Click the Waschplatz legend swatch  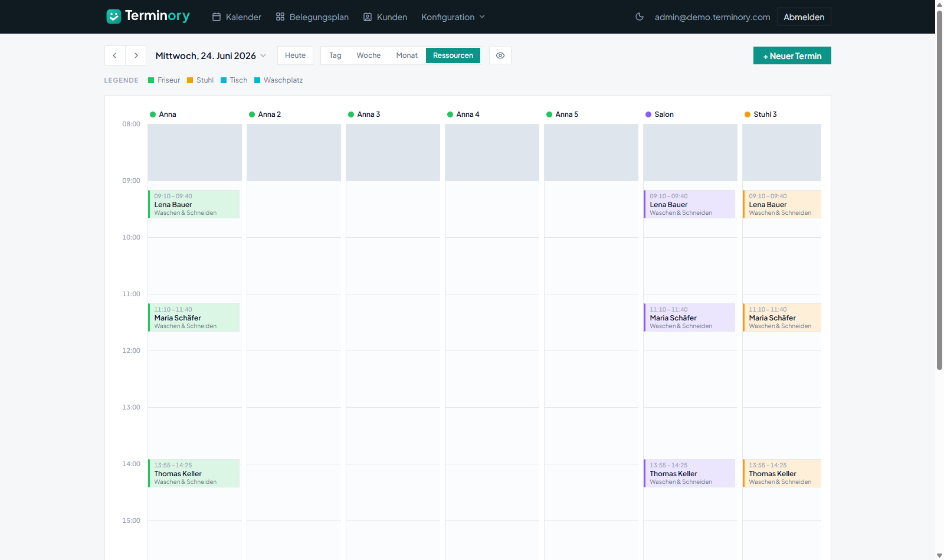(x=257, y=80)
